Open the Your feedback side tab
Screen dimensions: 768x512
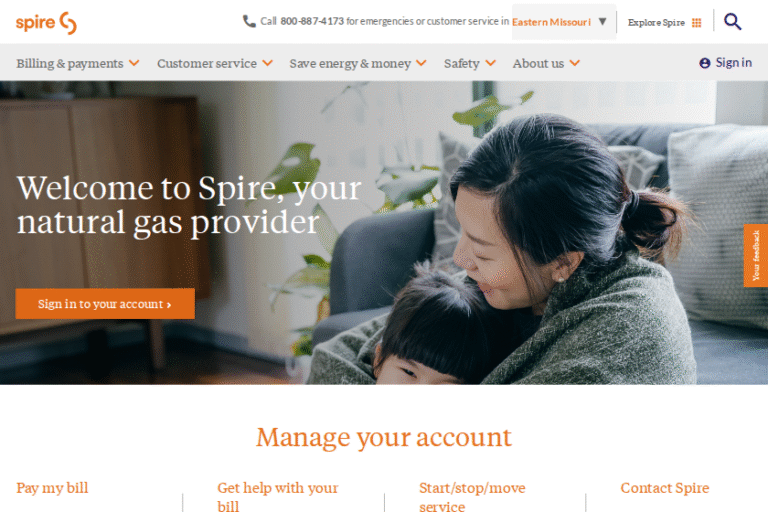(755, 256)
